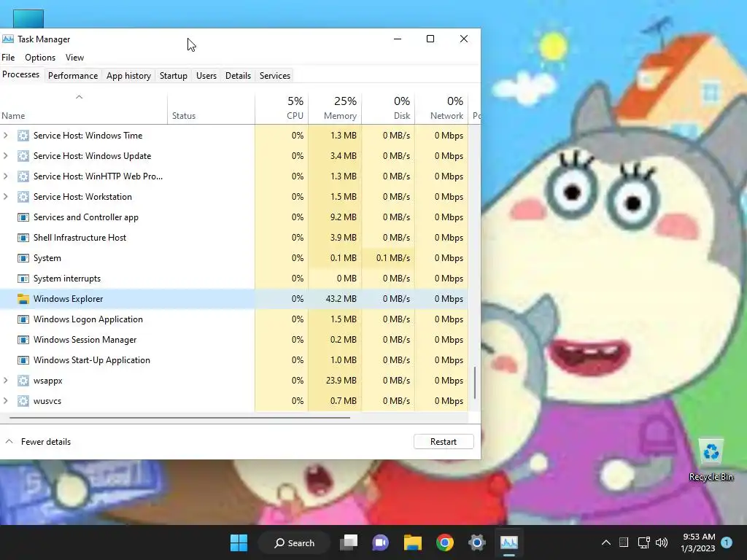This screenshot has height=560, width=747.
Task: Open the clock showing 9:53 AM
Action: coord(698,542)
